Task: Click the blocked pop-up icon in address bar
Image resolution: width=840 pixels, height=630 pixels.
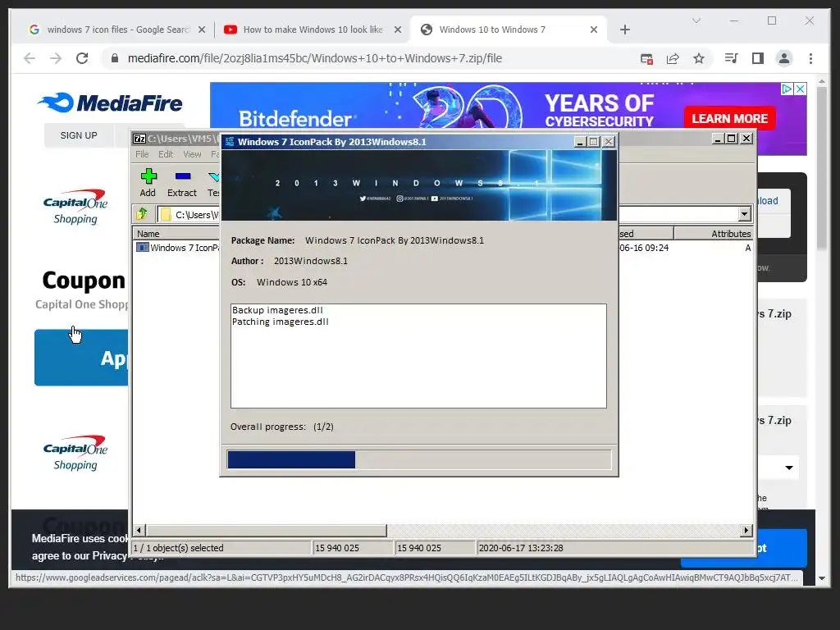Action: tap(646, 58)
